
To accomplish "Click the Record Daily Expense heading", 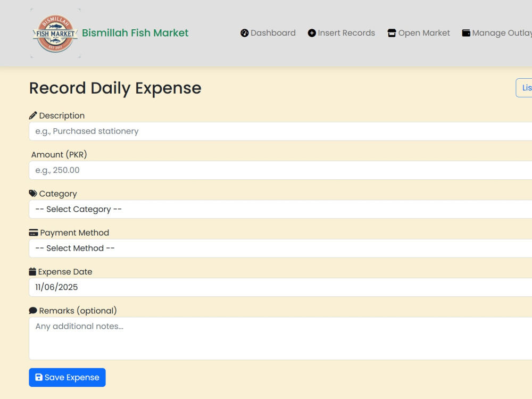I will 115,88.
